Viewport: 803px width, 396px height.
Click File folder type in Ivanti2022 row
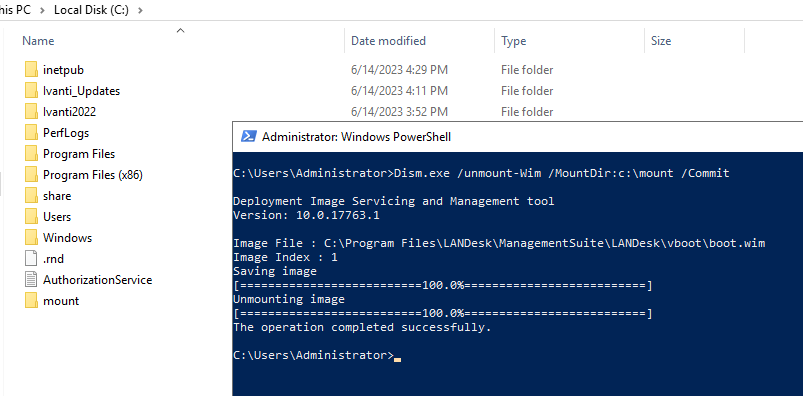[x=527, y=112]
